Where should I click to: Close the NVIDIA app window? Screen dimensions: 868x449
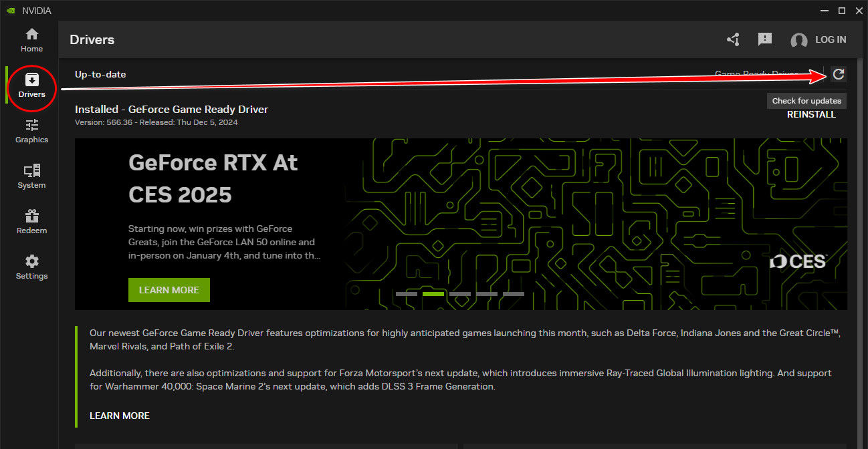click(x=859, y=11)
